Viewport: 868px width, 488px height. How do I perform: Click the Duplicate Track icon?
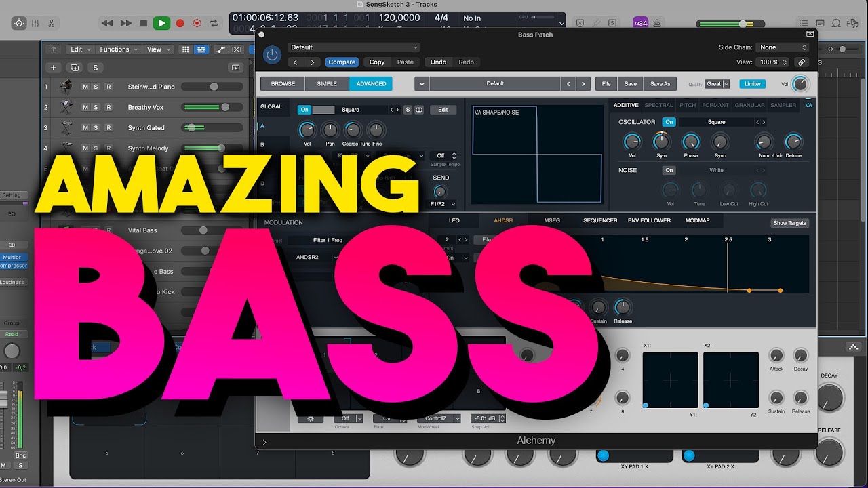point(75,68)
